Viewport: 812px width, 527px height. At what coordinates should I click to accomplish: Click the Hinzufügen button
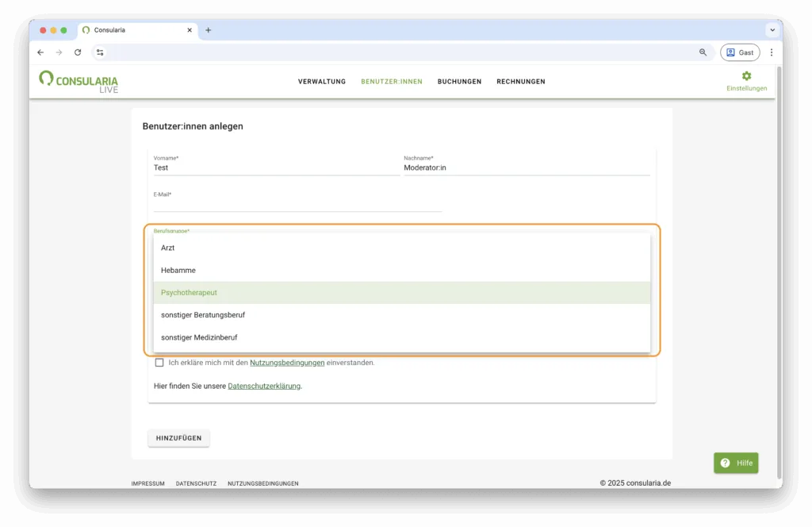[178, 438]
